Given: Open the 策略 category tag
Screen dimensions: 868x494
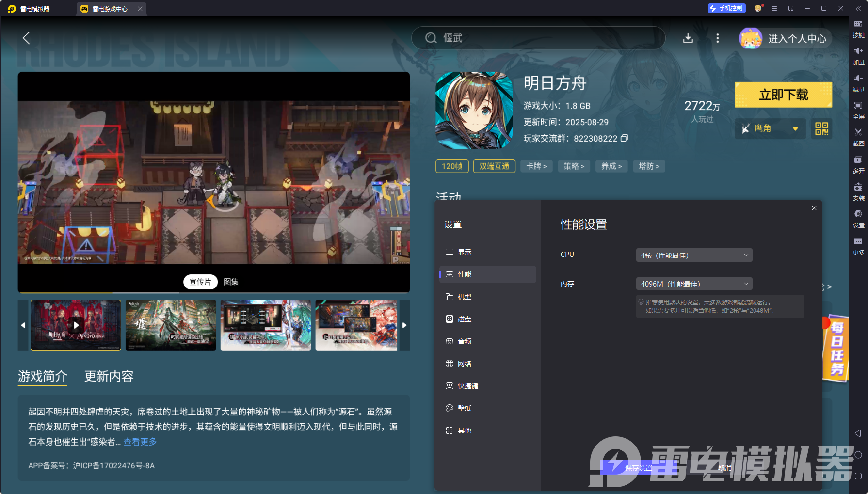Looking at the screenshot, I should pos(574,166).
